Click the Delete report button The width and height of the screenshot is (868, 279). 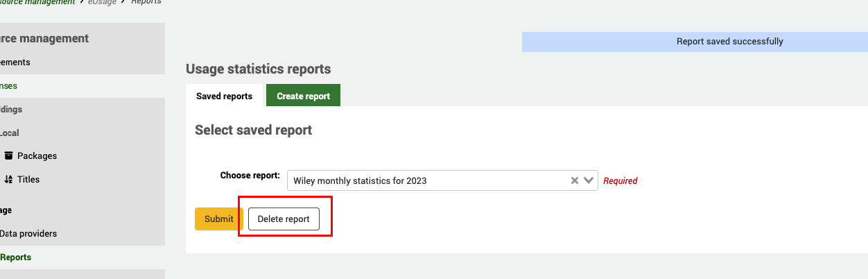click(x=284, y=219)
